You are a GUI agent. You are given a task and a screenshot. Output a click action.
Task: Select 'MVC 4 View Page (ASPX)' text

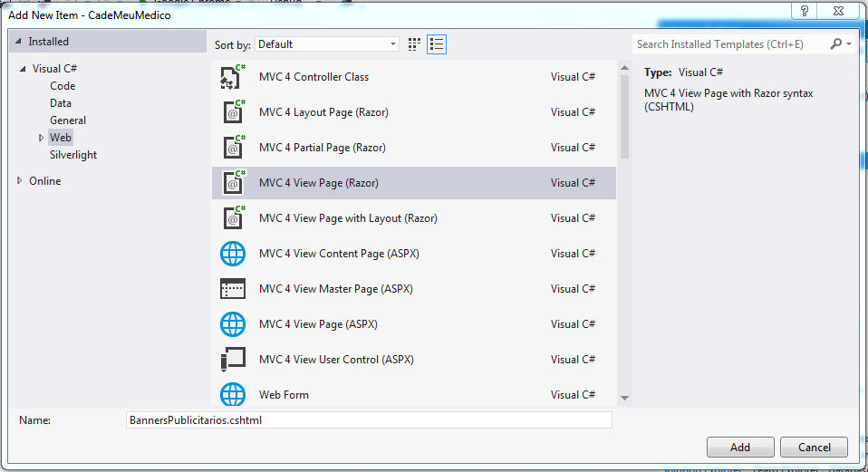pos(318,324)
